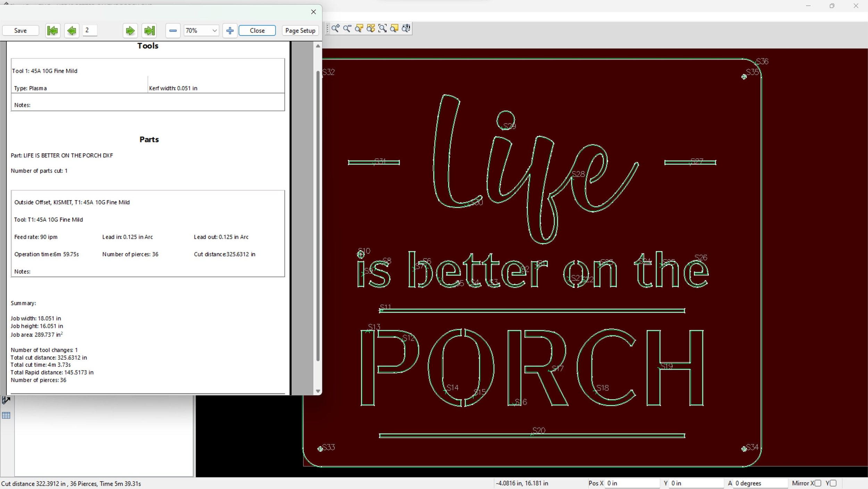Click the scrollbar up arrow in preview
The width and height of the screenshot is (868, 489).
click(x=318, y=46)
